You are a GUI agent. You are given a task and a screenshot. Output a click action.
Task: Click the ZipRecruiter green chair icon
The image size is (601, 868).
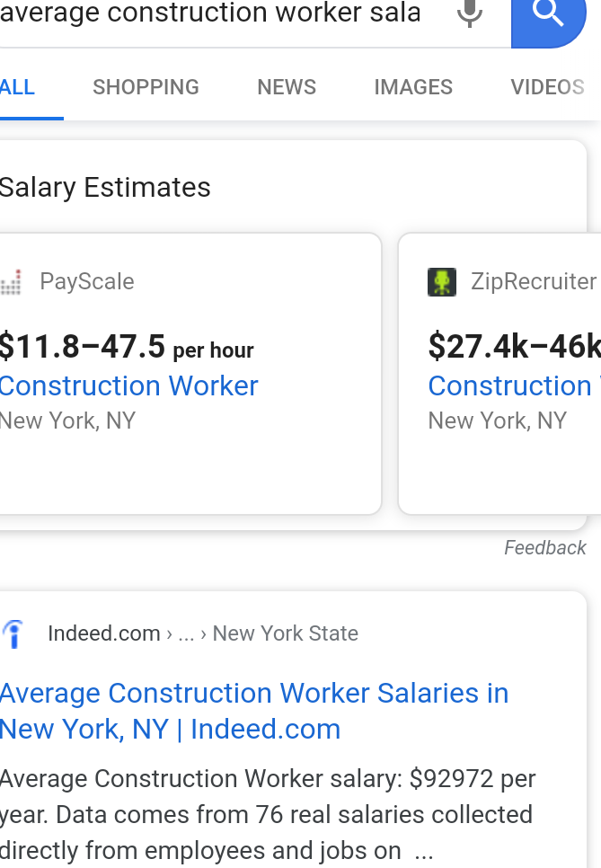point(442,282)
